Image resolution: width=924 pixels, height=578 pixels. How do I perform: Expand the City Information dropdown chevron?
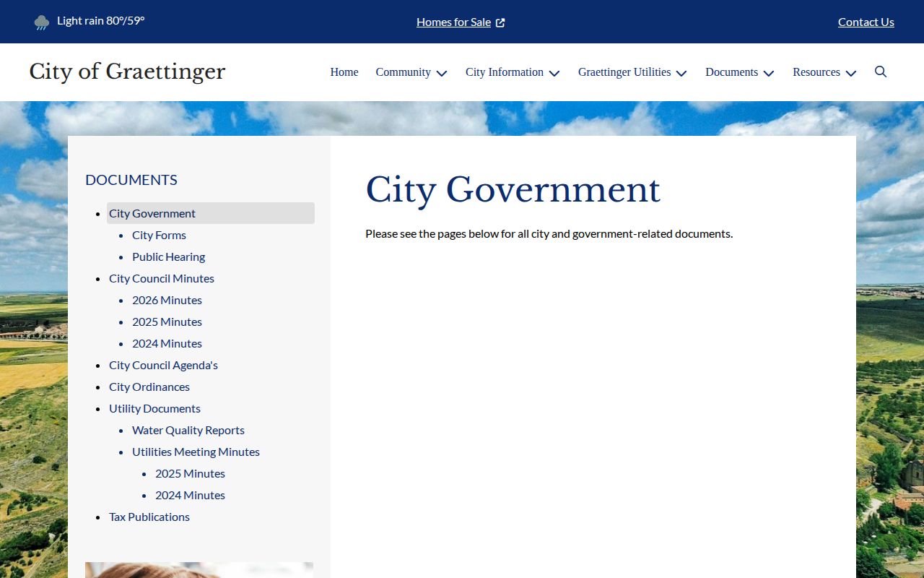(x=554, y=73)
